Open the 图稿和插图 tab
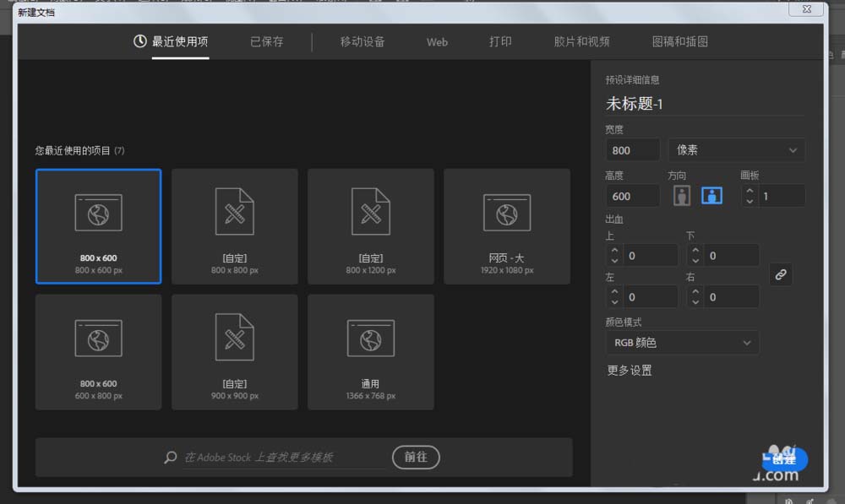This screenshot has width=845, height=504. click(680, 41)
